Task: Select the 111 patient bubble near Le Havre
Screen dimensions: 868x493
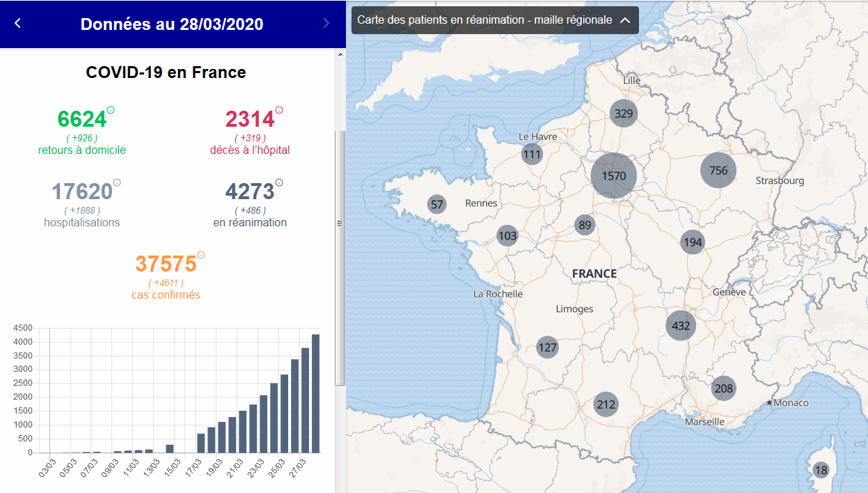Action: click(x=532, y=153)
